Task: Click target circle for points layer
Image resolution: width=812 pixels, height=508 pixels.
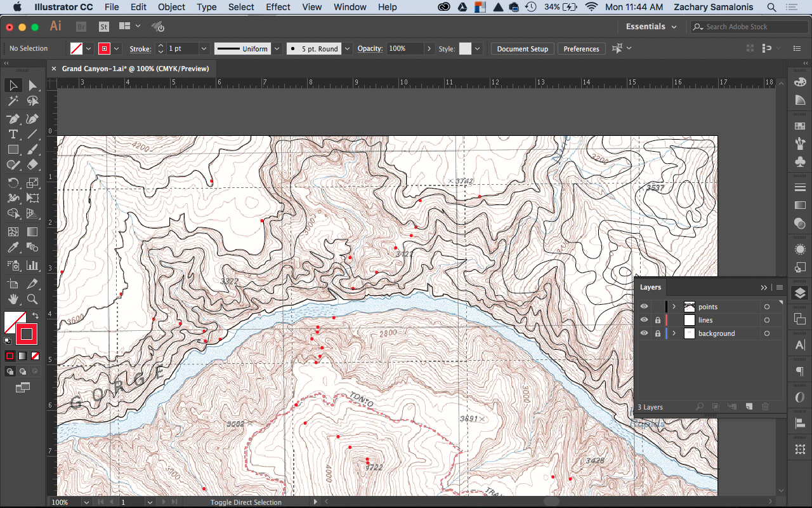Action: pyautogui.click(x=767, y=307)
